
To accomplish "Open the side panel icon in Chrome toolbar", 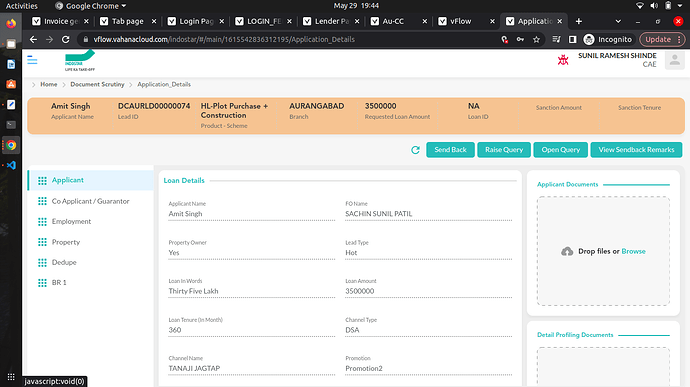I will pos(572,40).
